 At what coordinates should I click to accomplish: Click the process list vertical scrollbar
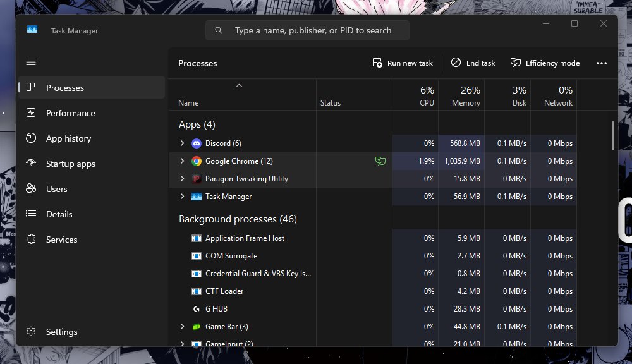tap(612, 136)
